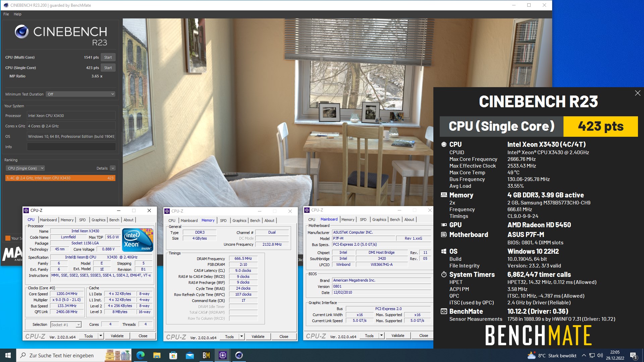Open Microsoft Store from the taskbar
This screenshot has width=644, height=362.
173,355
